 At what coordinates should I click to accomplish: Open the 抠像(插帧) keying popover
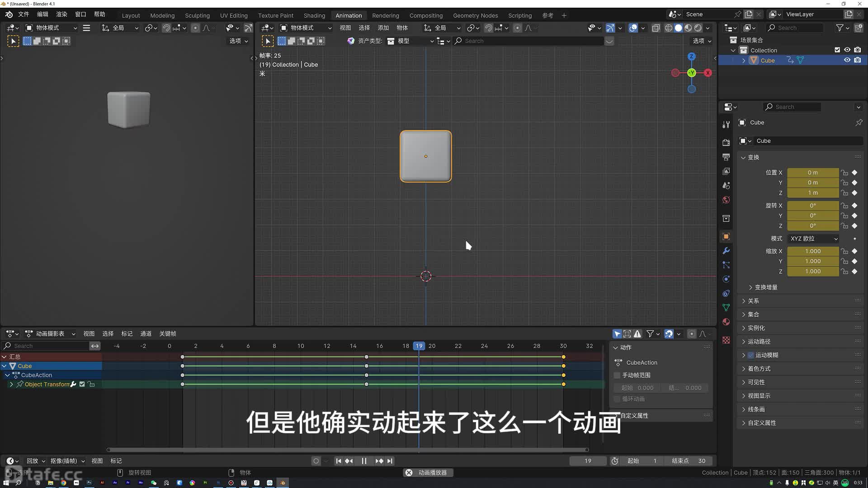[67, 461]
